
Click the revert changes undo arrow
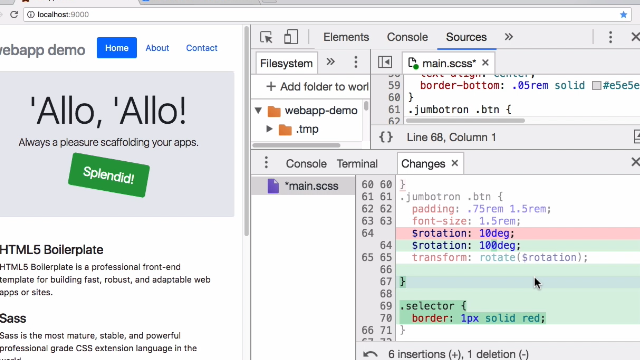point(370,354)
